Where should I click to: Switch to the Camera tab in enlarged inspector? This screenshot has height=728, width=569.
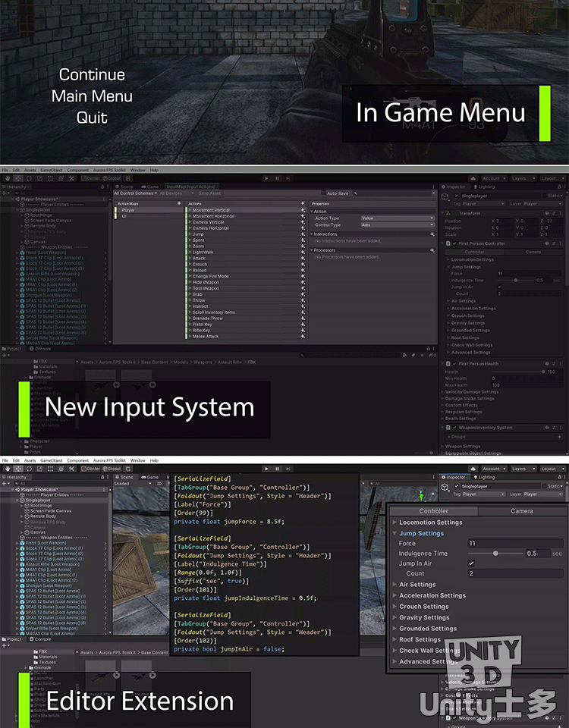point(522,510)
